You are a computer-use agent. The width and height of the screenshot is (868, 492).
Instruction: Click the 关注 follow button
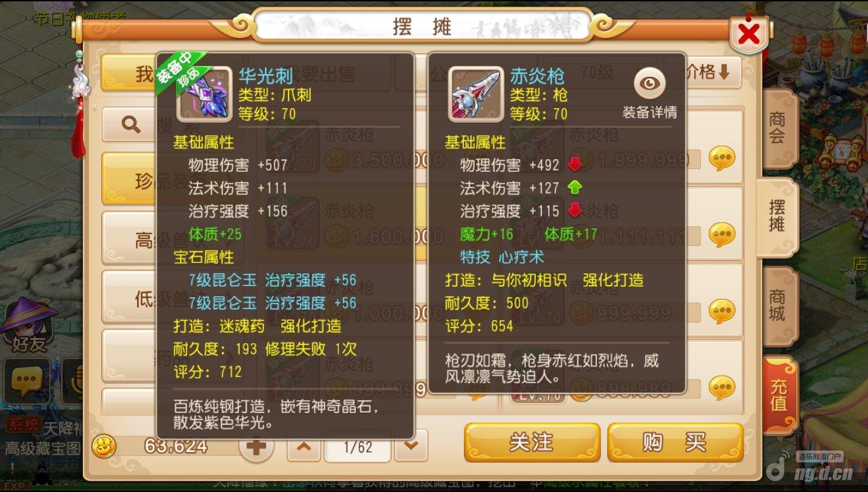pos(532,442)
